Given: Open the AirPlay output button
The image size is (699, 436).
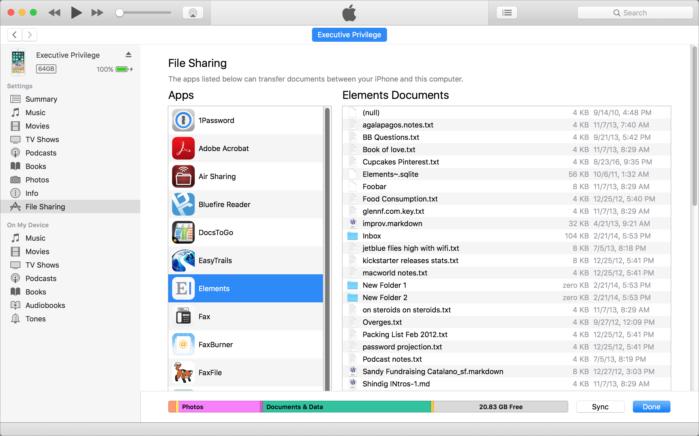Looking at the screenshot, I should pos(193,12).
